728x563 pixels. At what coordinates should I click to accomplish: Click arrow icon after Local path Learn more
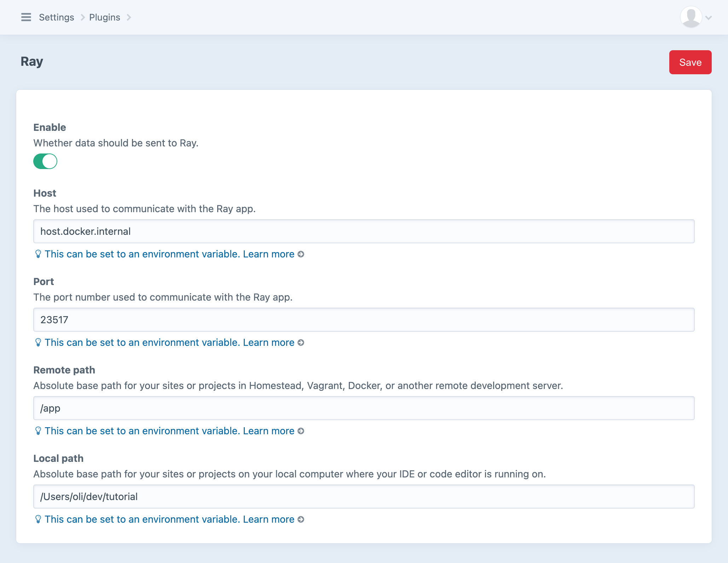pyautogui.click(x=301, y=520)
